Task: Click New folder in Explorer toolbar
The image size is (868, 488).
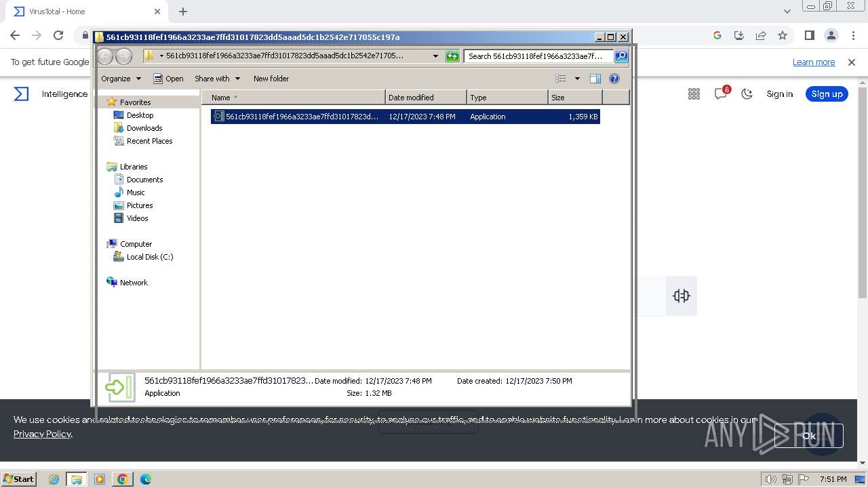Action: point(271,79)
